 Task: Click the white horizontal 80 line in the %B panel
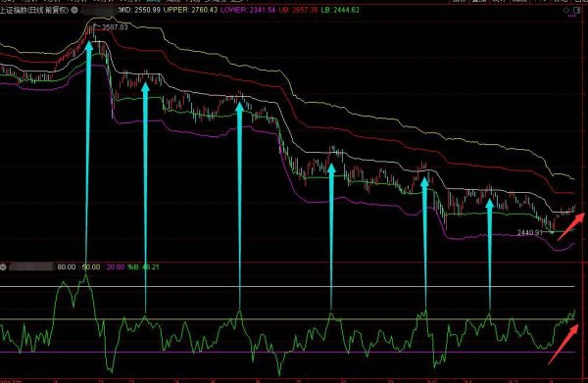pos(287,287)
